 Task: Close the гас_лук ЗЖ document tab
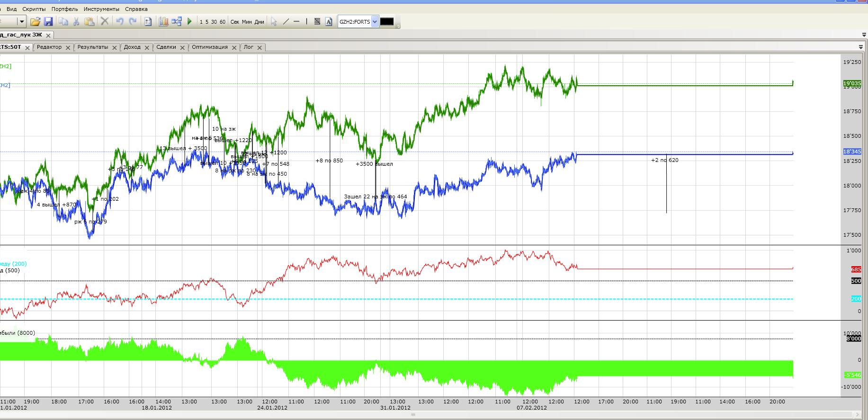click(x=48, y=35)
